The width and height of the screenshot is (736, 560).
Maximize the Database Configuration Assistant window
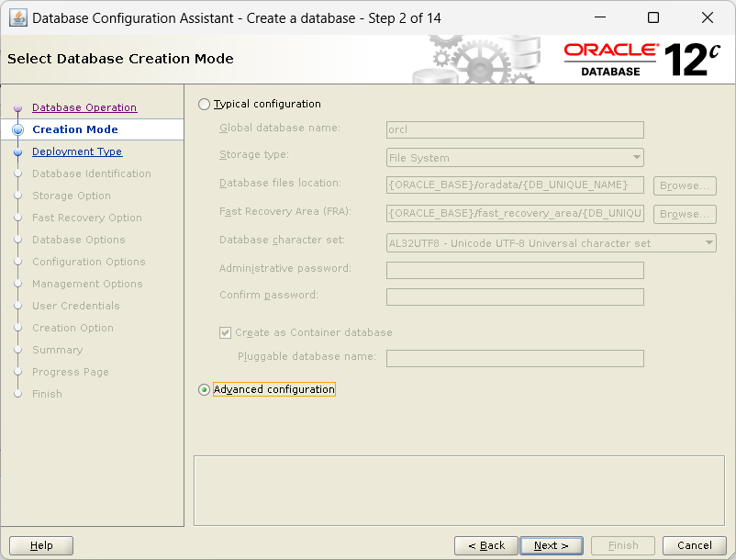(x=652, y=17)
